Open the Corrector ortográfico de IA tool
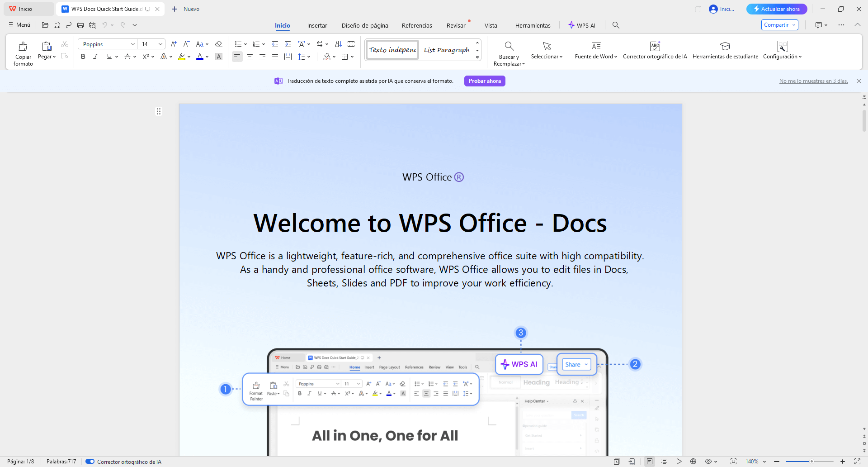This screenshot has height=467, width=868. [x=655, y=50]
